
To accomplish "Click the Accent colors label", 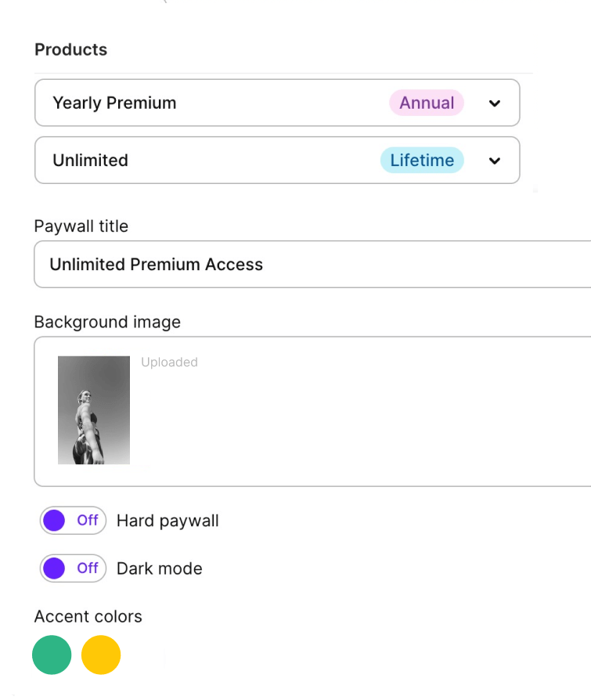I will tap(88, 616).
